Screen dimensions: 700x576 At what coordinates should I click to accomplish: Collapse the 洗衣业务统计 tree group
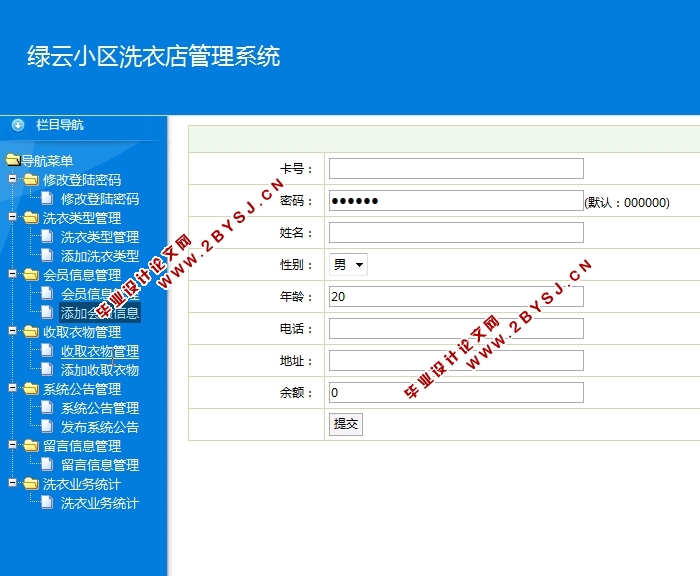(x=12, y=483)
